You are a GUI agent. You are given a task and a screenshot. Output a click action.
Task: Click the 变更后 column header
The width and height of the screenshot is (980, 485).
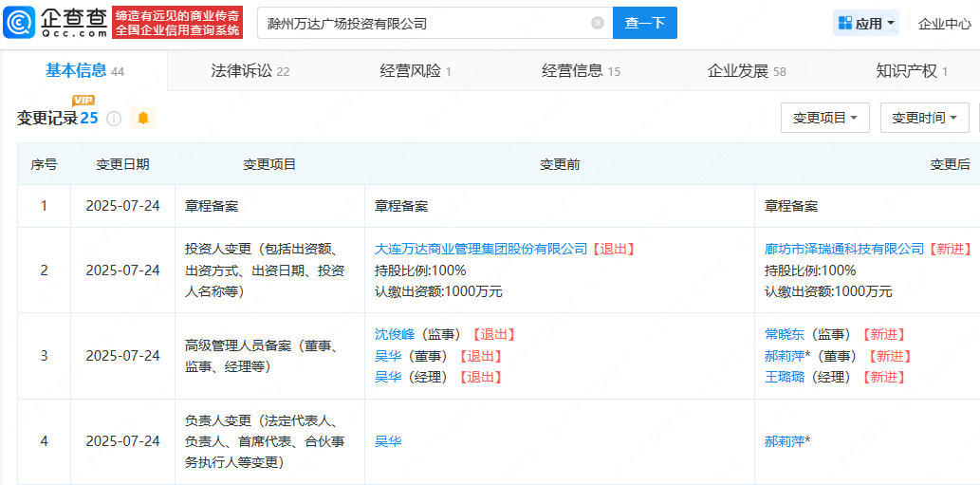click(x=950, y=164)
